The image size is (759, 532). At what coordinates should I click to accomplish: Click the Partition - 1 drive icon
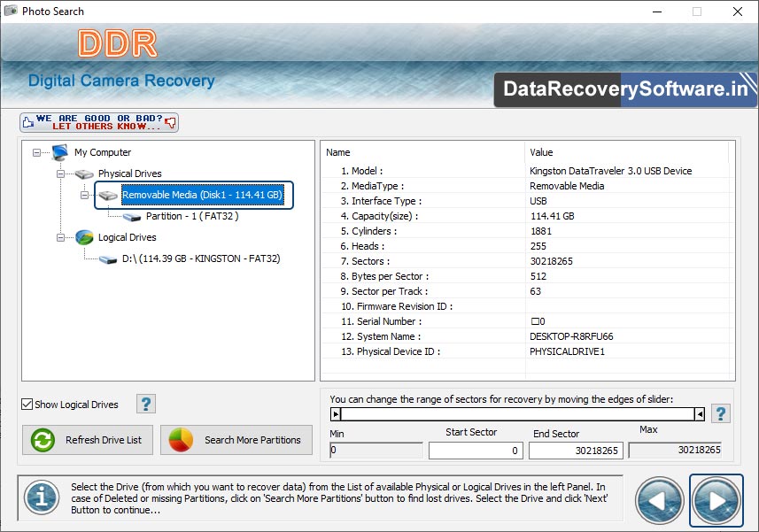pyautogui.click(x=132, y=217)
